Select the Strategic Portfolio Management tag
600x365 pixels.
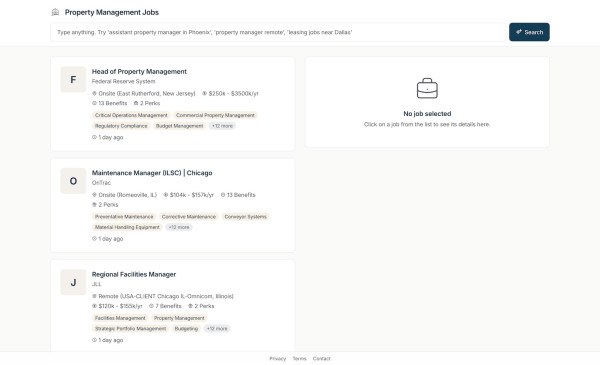[130, 329]
